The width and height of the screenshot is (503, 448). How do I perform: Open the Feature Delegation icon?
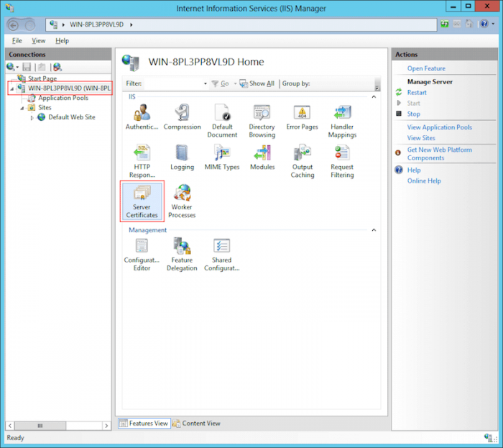tap(182, 253)
